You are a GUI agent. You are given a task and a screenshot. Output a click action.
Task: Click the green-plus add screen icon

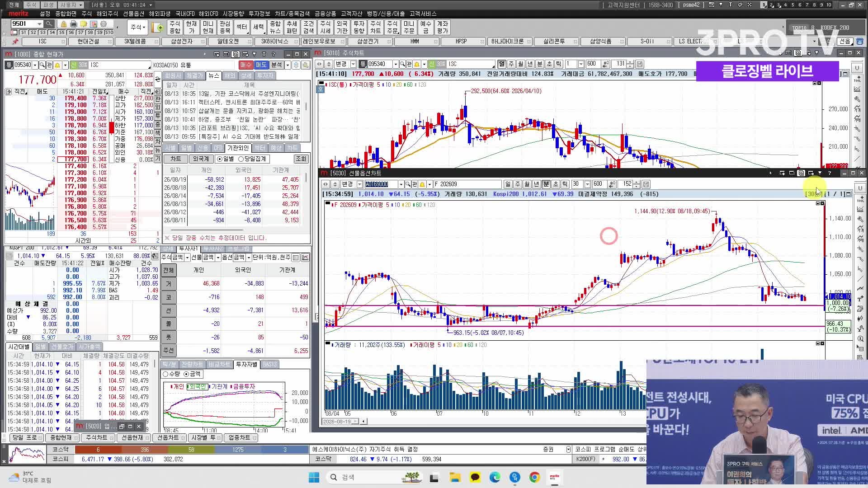(x=158, y=28)
